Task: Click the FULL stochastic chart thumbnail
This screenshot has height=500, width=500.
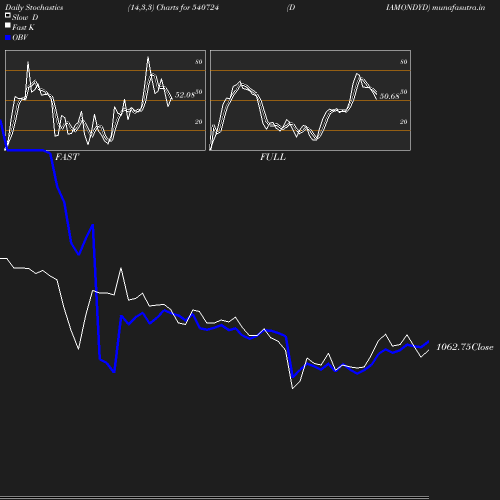Action: [310, 100]
